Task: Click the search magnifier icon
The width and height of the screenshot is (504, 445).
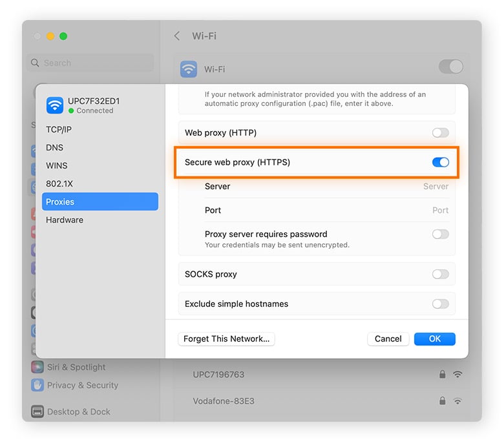Action: (35, 63)
